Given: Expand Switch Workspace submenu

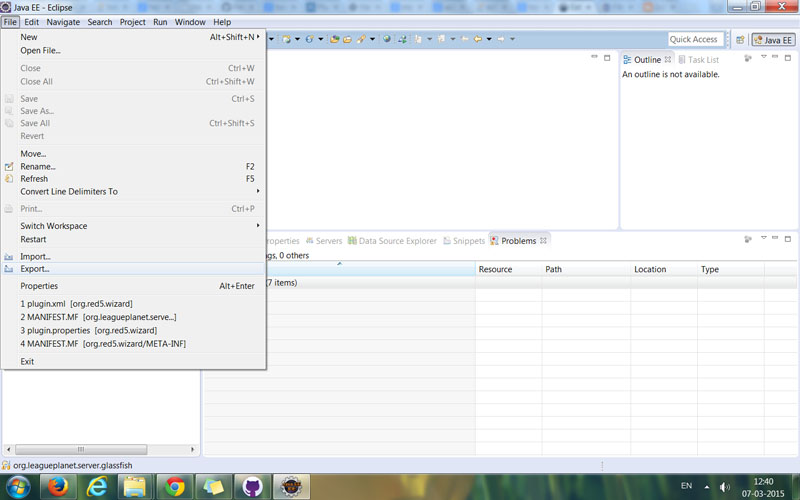Looking at the screenshot, I should point(133,226).
